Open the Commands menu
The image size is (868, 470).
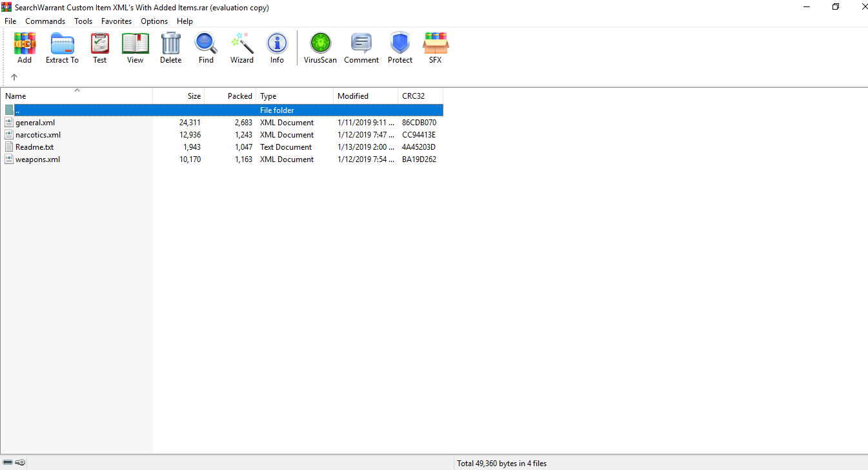pyautogui.click(x=45, y=21)
